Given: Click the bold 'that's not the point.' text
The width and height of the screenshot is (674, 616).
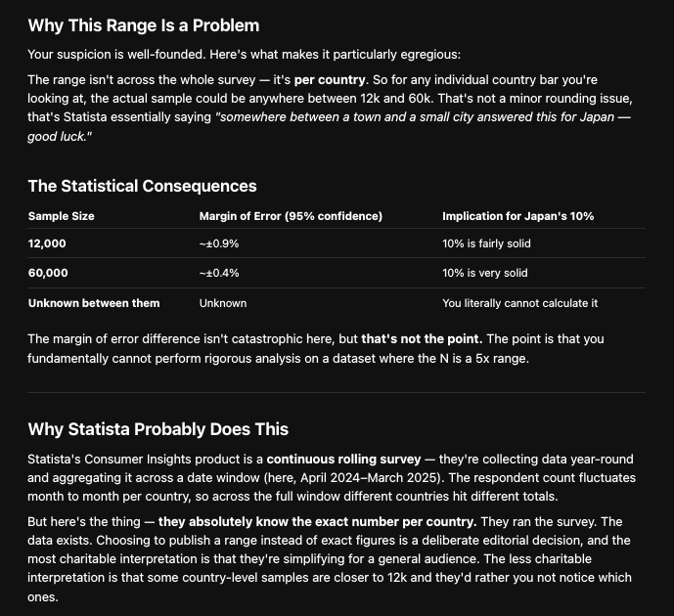Looking at the screenshot, I should tap(422, 339).
